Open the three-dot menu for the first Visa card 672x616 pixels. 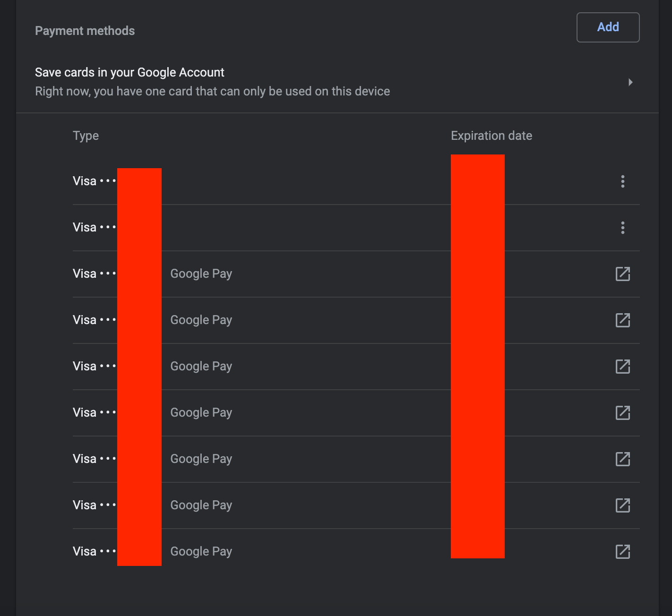point(623,181)
